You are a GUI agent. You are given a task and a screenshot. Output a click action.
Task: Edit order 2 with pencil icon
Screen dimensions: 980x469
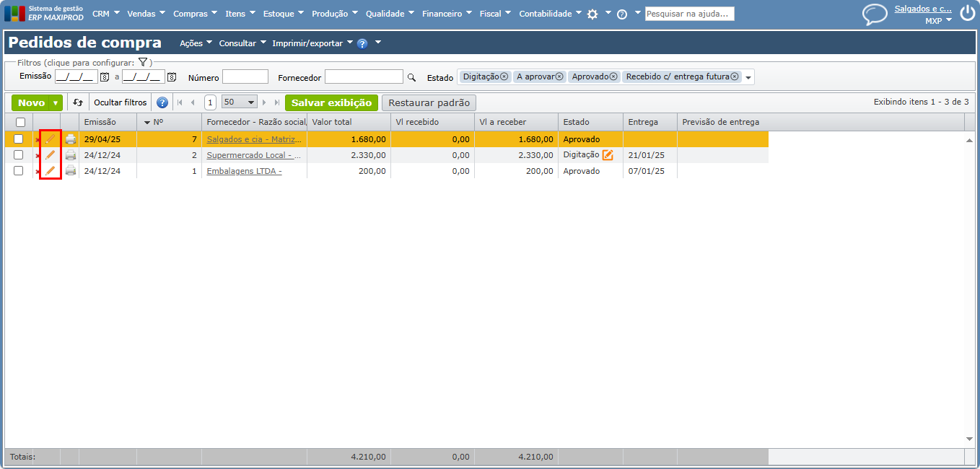pyautogui.click(x=50, y=155)
